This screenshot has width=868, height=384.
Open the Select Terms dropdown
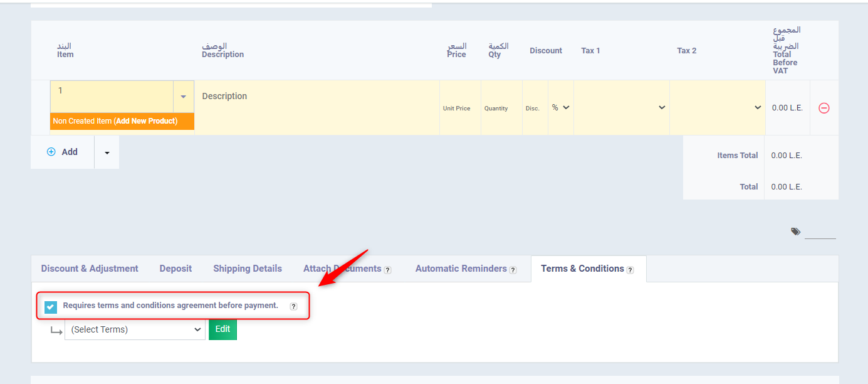tap(135, 329)
